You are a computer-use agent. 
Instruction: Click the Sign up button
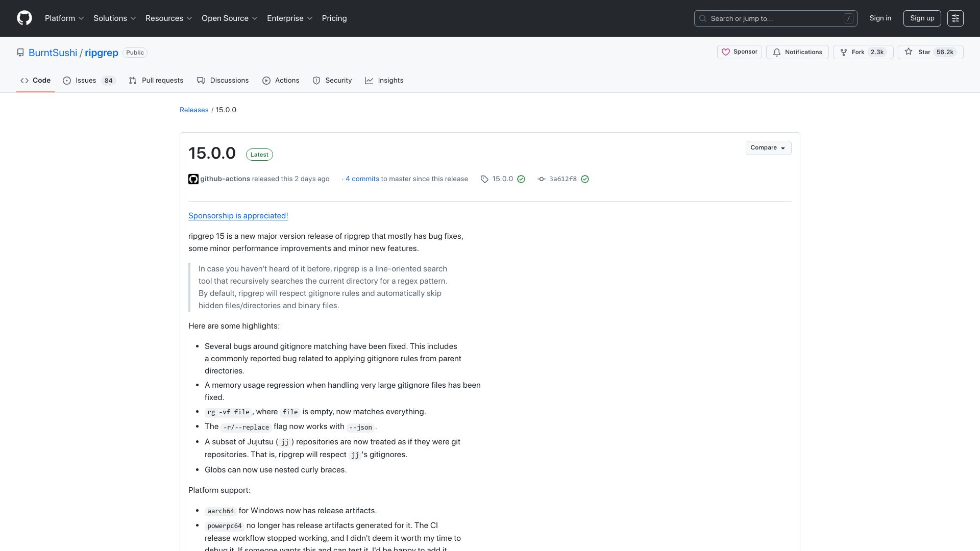(x=922, y=18)
